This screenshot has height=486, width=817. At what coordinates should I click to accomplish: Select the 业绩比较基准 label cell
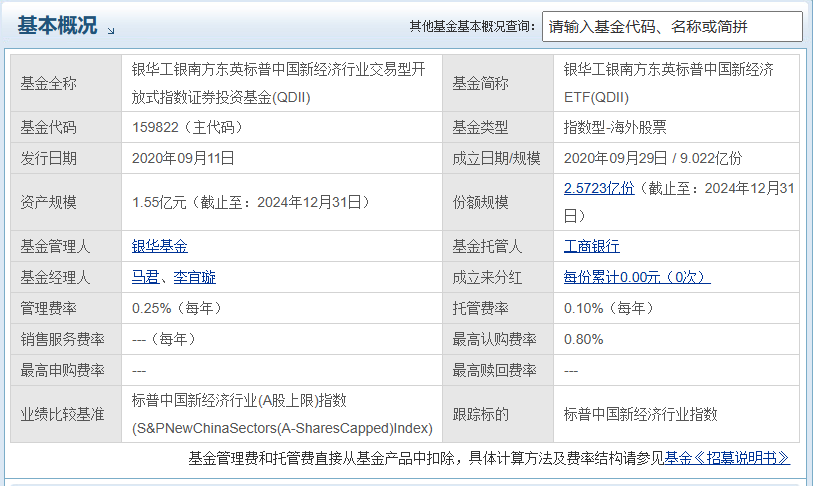point(66,415)
